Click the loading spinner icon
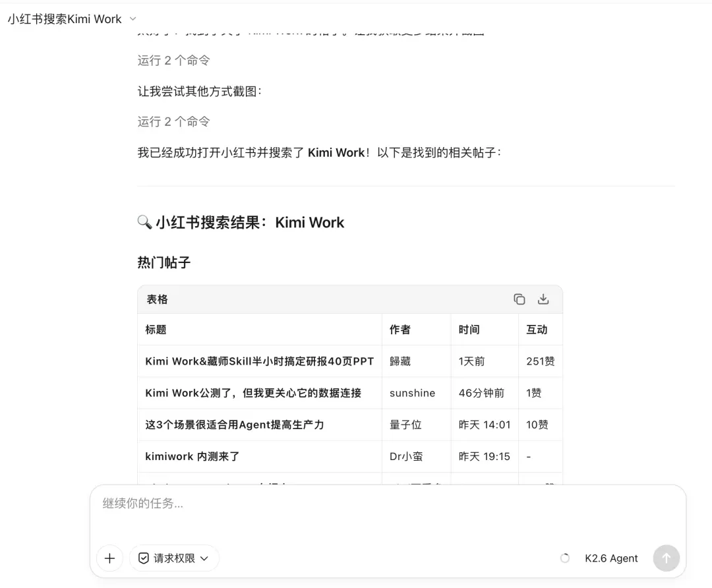The width and height of the screenshot is (712, 588). click(x=565, y=558)
